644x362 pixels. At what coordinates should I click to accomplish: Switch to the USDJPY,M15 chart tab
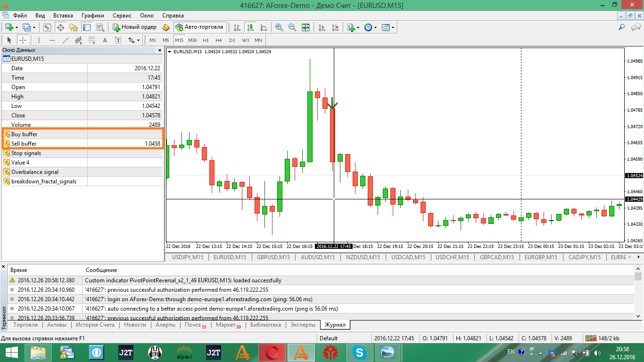coord(188,257)
